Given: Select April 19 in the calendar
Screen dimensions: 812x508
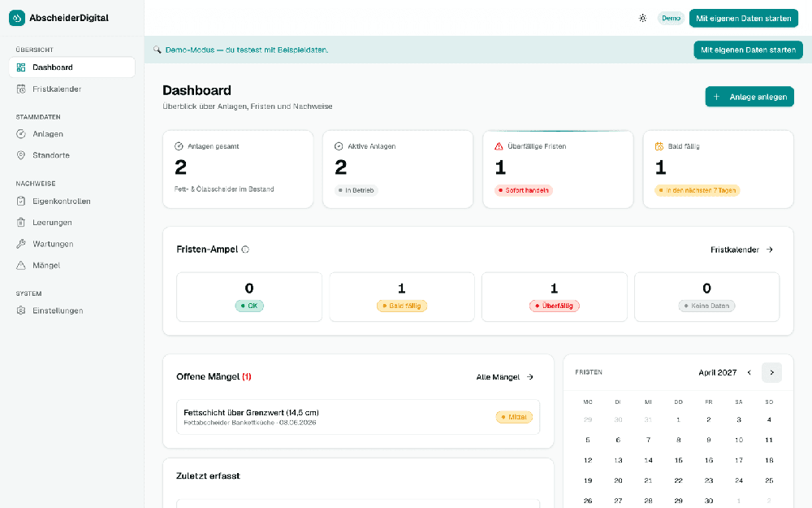Looking at the screenshot, I should pos(588,480).
